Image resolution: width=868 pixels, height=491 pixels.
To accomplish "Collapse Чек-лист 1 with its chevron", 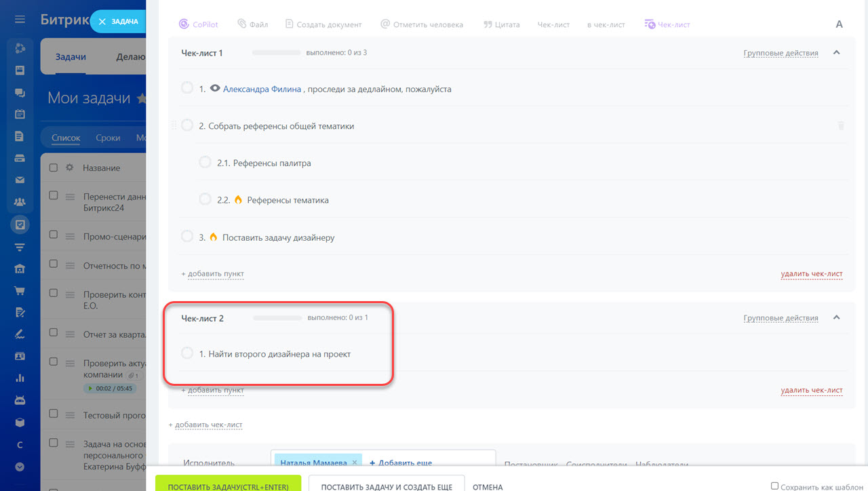I will 836,52.
